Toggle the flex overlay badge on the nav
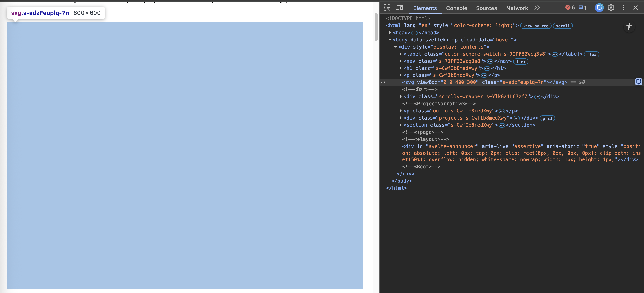The image size is (644, 293). point(521,61)
